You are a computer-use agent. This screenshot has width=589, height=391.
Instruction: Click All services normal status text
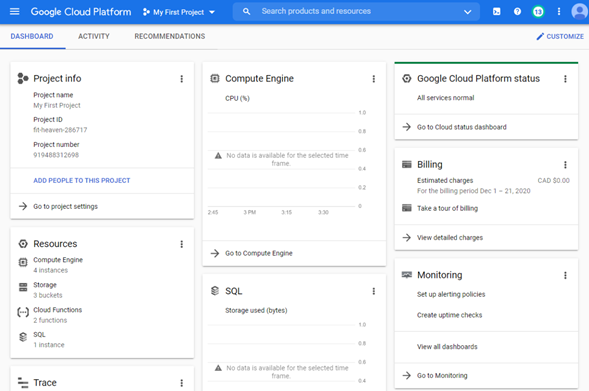coord(446,98)
